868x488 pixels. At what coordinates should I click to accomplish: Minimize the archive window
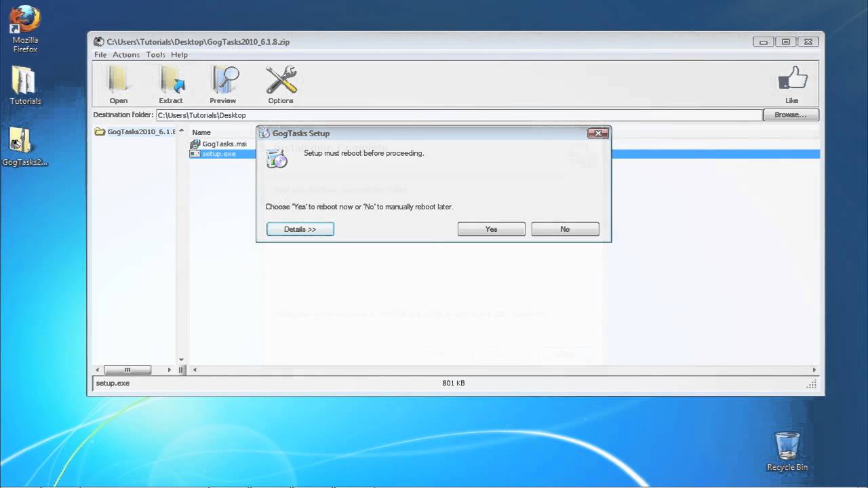tap(764, 42)
